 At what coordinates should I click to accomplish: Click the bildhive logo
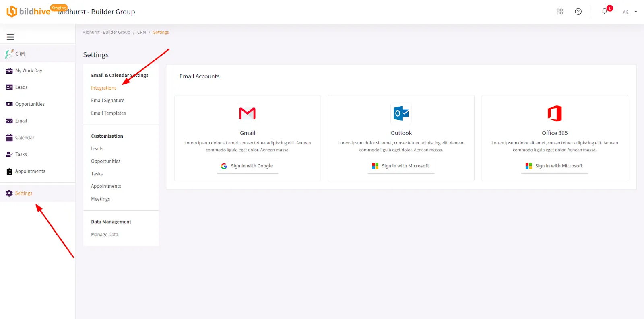(28, 12)
